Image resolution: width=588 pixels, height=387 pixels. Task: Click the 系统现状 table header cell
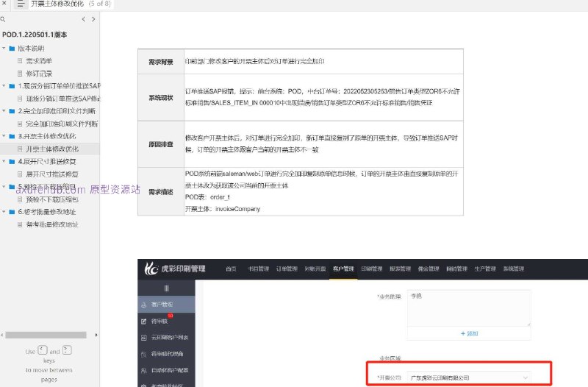[161, 98]
